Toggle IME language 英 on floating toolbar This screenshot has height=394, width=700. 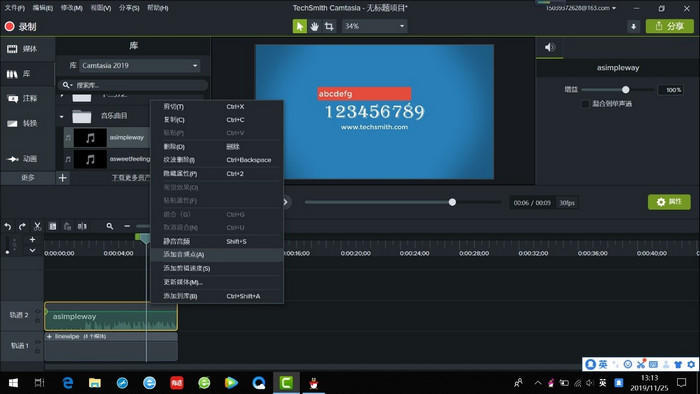603,364
